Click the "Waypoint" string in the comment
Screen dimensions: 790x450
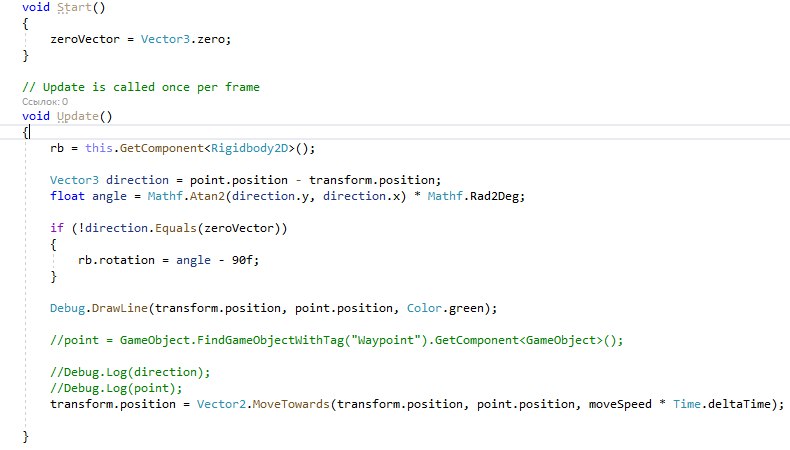coord(385,340)
